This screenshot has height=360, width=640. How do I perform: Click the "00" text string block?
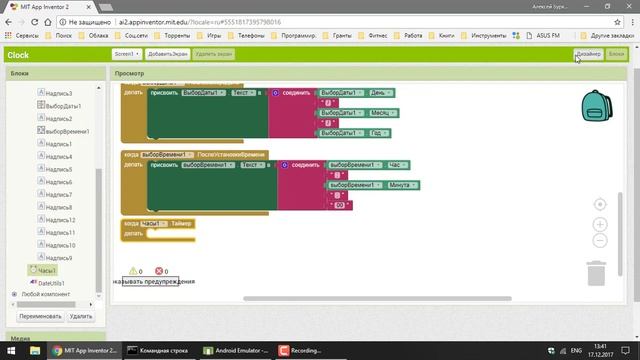(340, 205)
